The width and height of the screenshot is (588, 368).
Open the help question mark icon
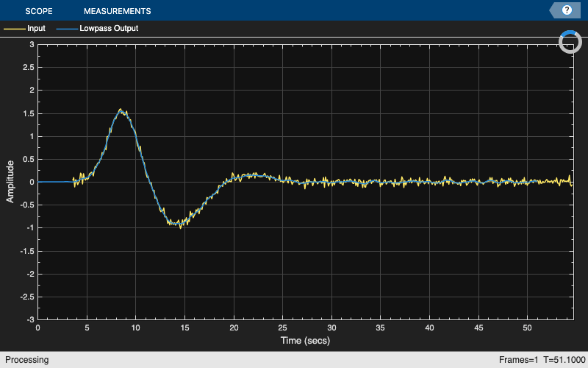click(x=567, y=10)
